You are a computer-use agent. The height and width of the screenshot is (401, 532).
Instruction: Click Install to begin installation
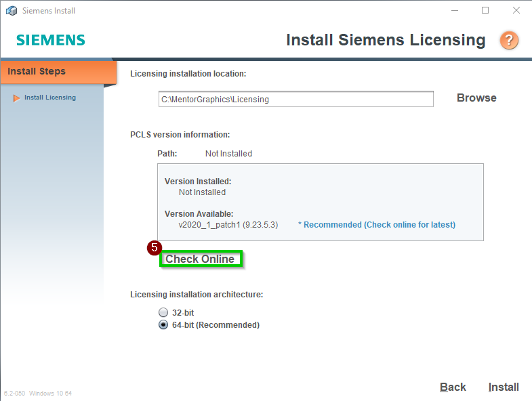click(504, 387)
